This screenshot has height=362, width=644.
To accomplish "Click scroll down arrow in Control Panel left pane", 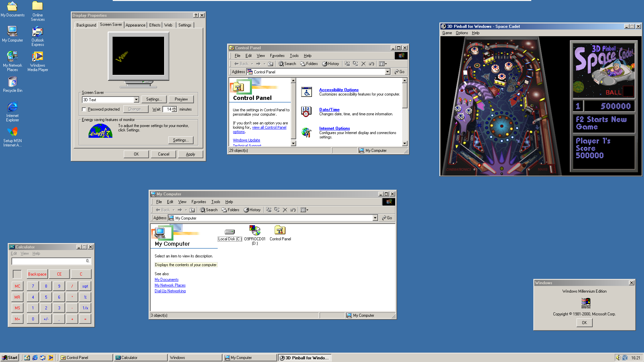I will [293, 143].
